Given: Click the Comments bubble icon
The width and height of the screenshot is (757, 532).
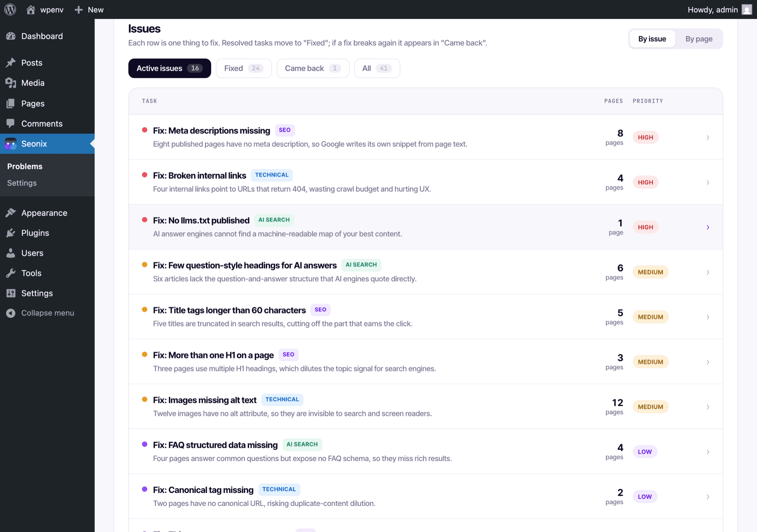Looking at the screenshot, I should coord(11,123).
